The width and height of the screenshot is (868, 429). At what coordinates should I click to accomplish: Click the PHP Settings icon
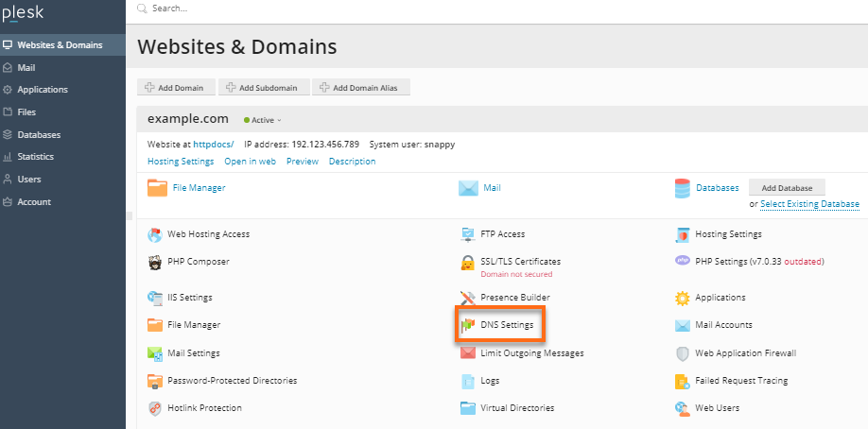(682, 260)
